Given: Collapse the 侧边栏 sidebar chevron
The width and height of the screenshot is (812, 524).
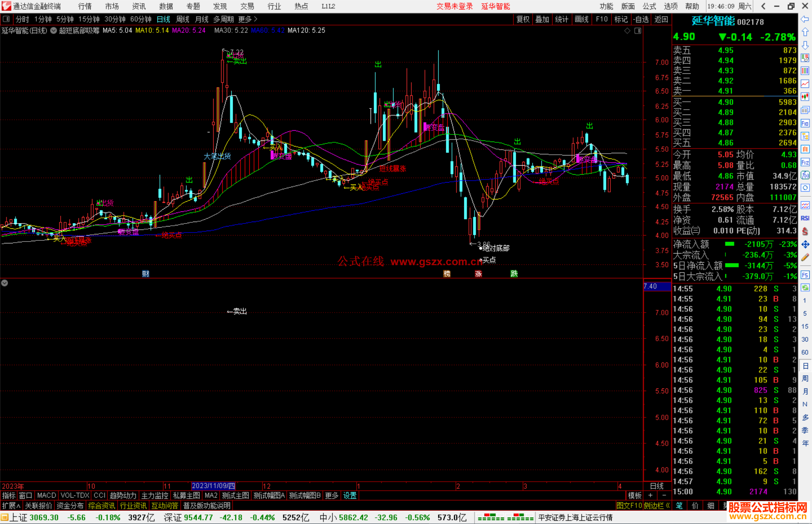Looking at the screenshot, I should pyautogui.click(x=668, y=506).
